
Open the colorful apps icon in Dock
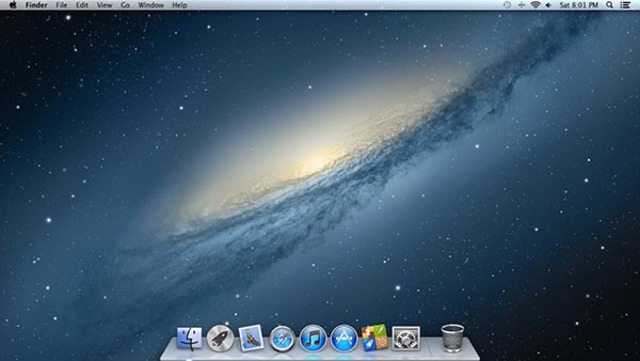[x=375, y=338]
